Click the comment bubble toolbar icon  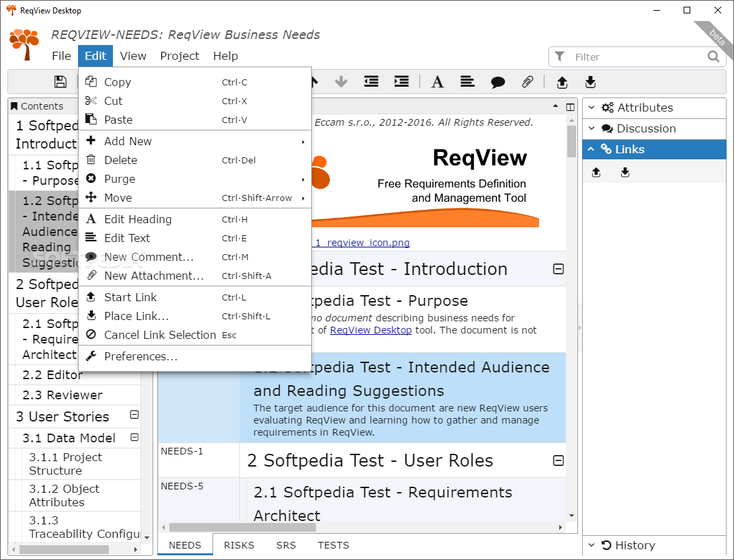[x=497, y=83]
